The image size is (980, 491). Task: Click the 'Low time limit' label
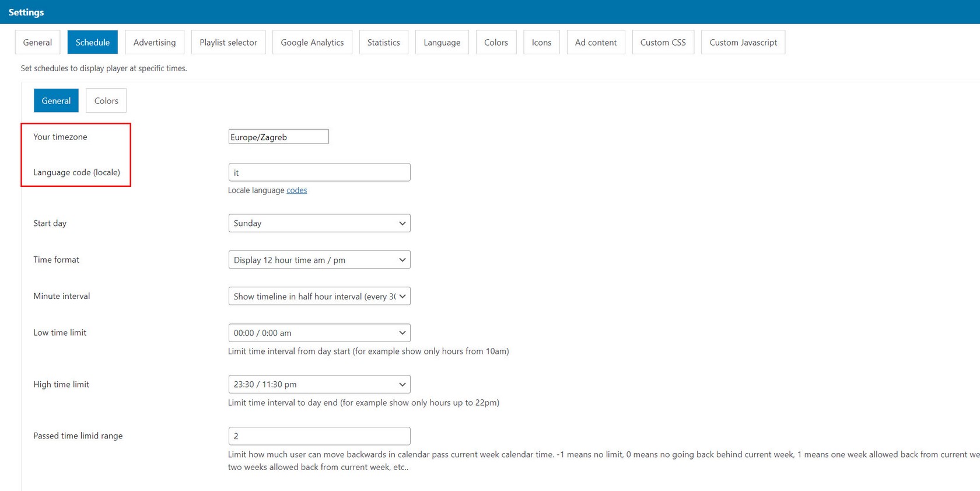coord(60,333)
